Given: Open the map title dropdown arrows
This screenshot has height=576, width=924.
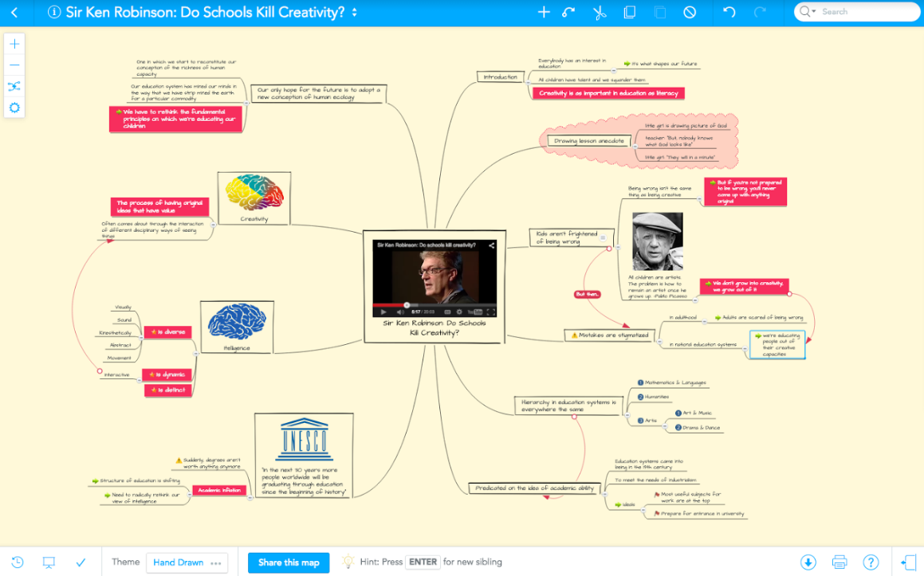Looking at the screenshot, I should click(x=354, y=13).
